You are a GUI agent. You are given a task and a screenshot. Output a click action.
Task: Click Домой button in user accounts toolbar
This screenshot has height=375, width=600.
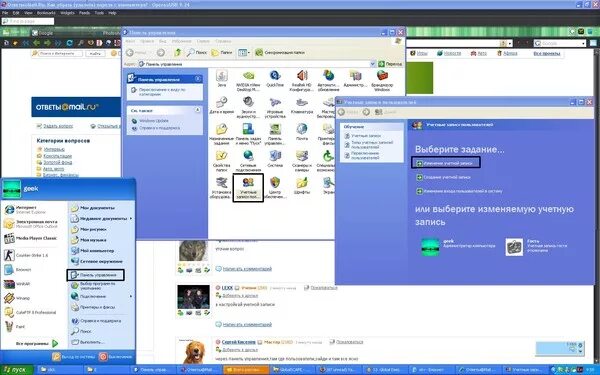point(386,112)
